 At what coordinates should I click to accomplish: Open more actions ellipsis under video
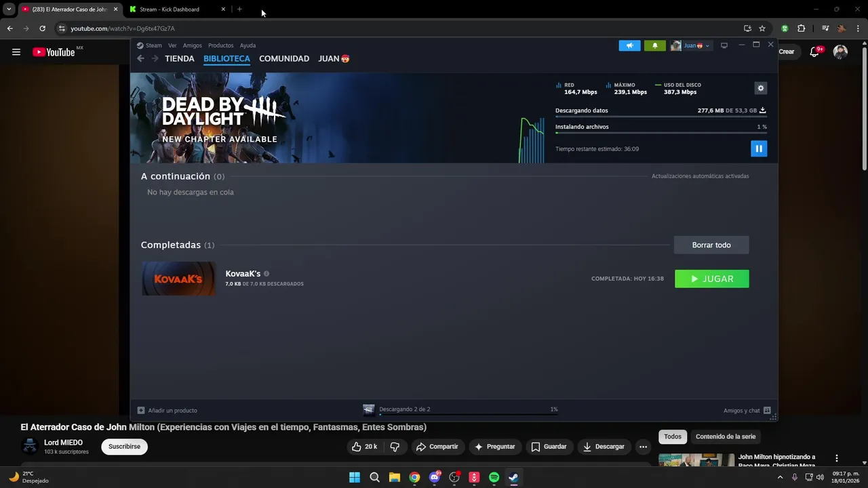point(643,447)
